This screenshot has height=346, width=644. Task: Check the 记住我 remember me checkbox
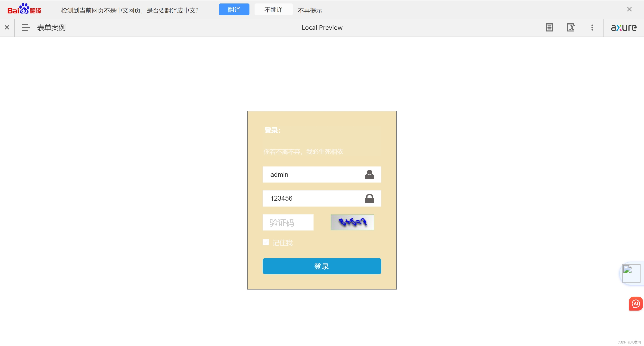point(266,242)
